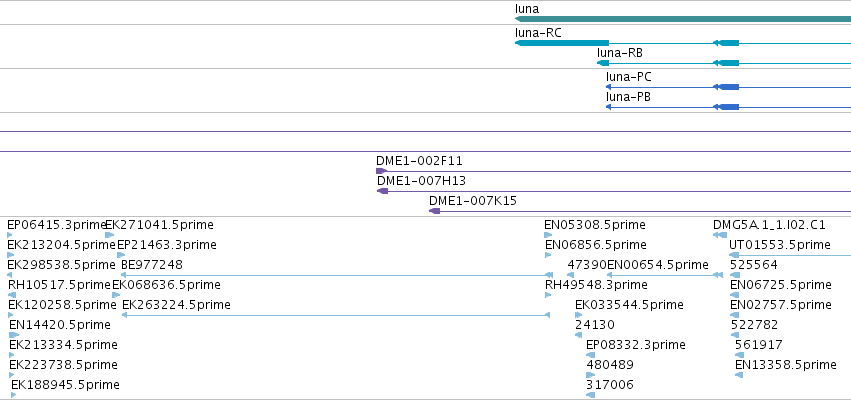Viewport: 851px width, 400px height.
Task: Select the EP06415.3prime EST label
Action: [57, 225]
